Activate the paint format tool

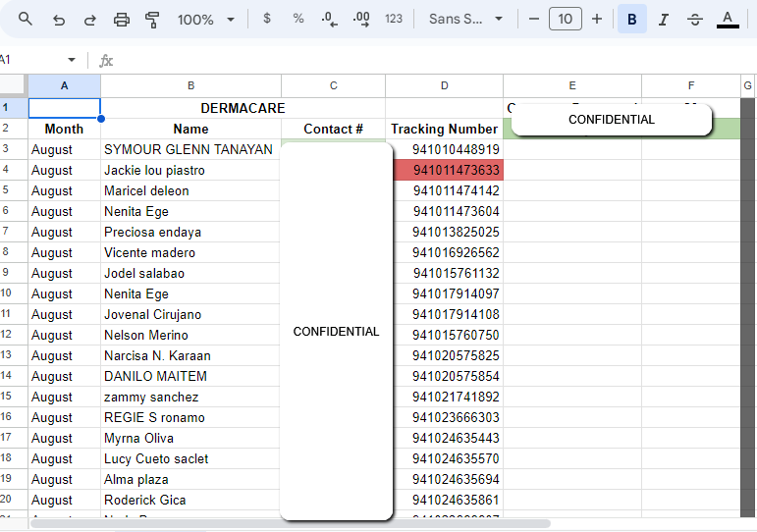point(152,20)
